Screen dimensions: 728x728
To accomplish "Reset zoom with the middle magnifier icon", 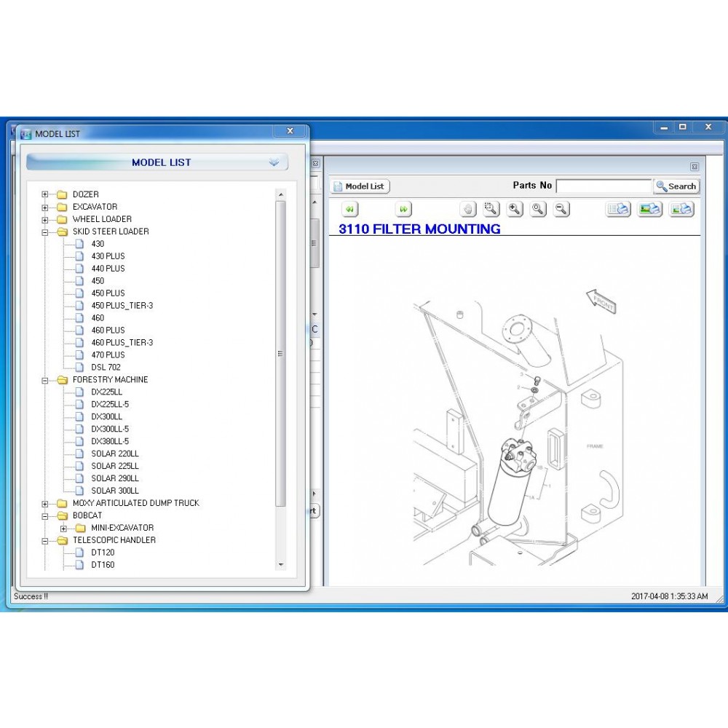I will click(x=538, y=210).
